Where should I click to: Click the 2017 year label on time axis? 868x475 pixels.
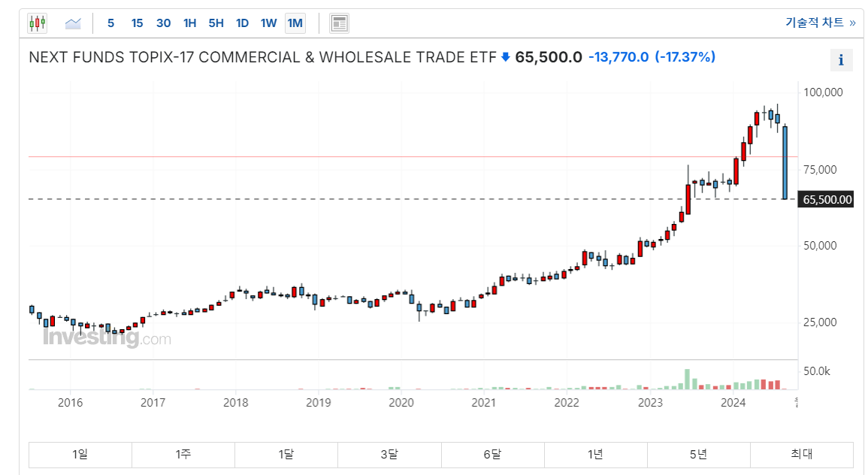153,403
